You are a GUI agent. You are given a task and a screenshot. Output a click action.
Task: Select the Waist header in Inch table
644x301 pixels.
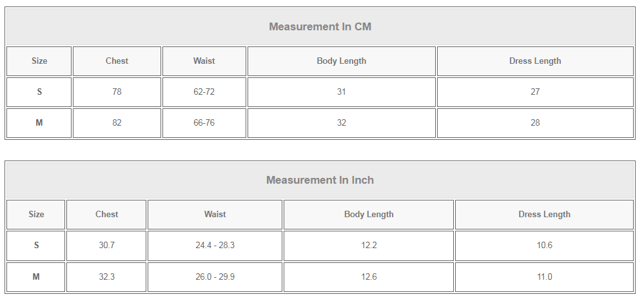point(215,215)
